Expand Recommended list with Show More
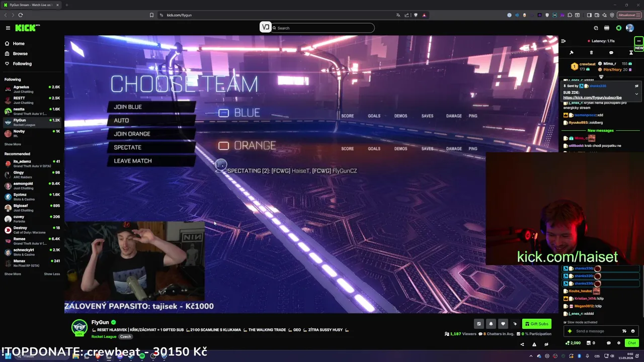 [x=13, y=274]
